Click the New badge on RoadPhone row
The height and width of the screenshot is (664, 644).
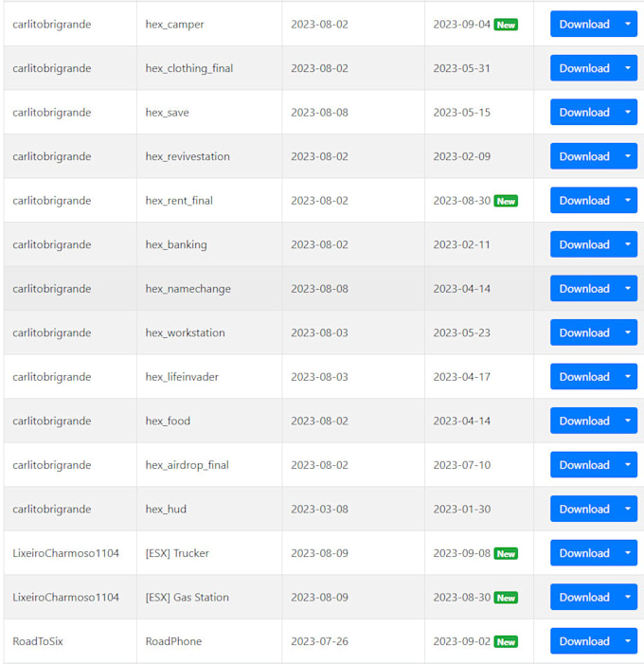click(506, 641)
